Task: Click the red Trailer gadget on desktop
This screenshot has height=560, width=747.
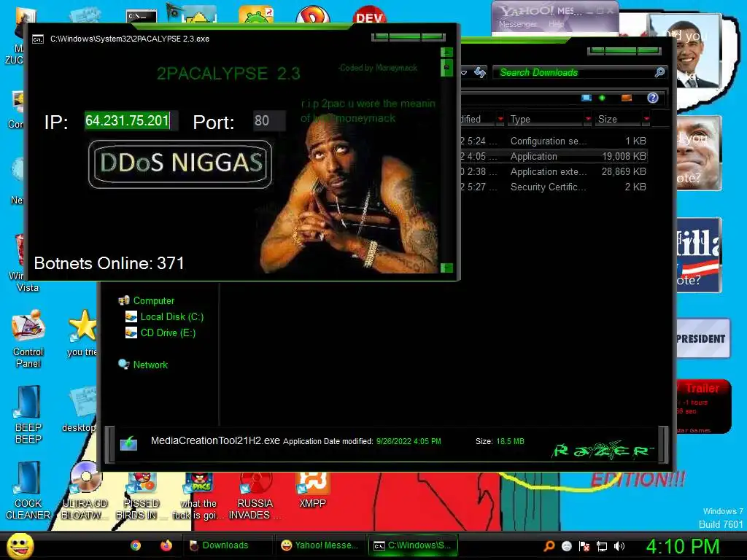Action: click(704, 406)
